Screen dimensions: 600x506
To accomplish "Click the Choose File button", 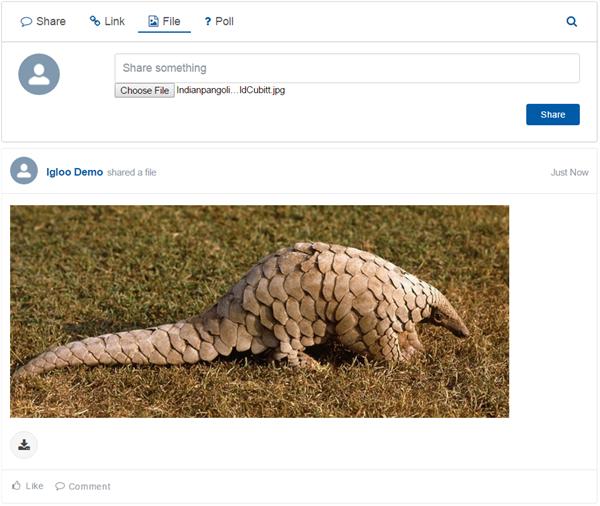I will click(x=145, y=90).
